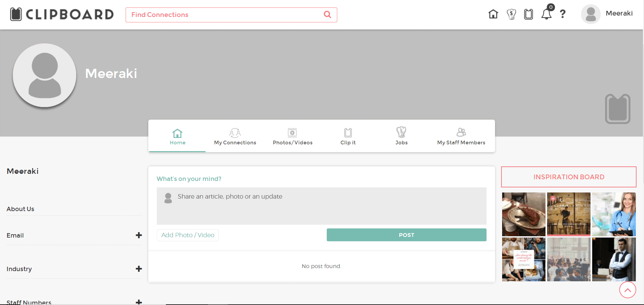Click the Add Photo / Video button
Image resolution: width=644 pixels, height=305 pixels.
(188, 235)
